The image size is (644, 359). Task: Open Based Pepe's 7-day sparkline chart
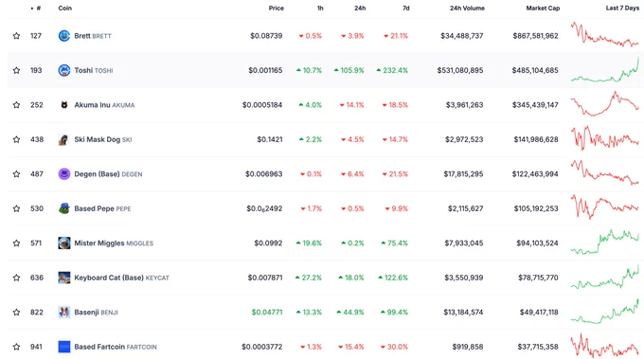(x=604, y=207)
